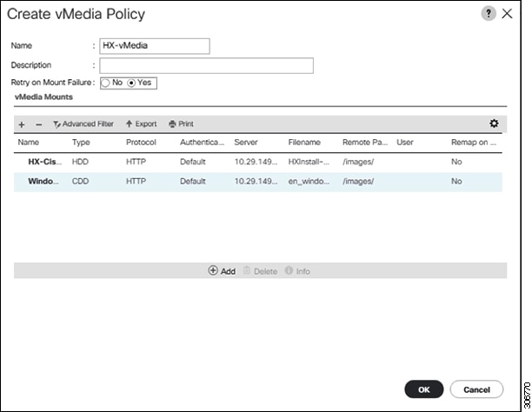Image resolution: width=532 pixels, height=412 pixels.
Task: Click the minus remove icon in the toolbar
Action: click(38, 124)
